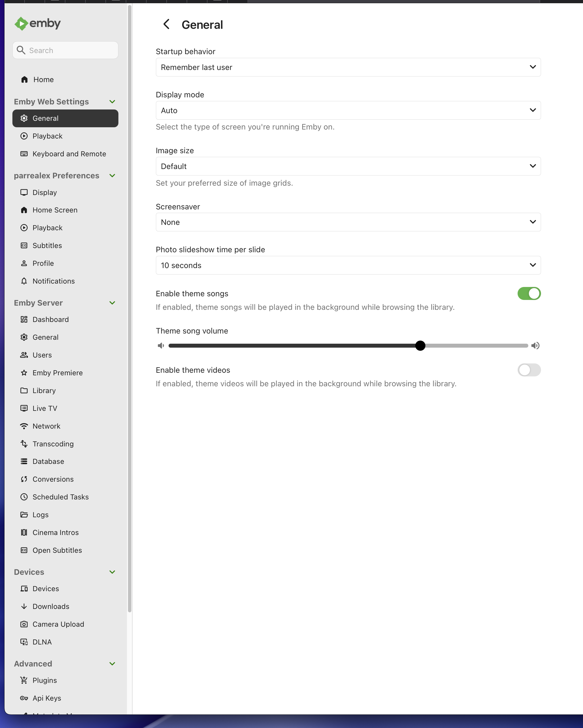Click the Emby Premiere star icon
Image resolution: width=583 pixels, height=728 pixels.
[24, 373]
